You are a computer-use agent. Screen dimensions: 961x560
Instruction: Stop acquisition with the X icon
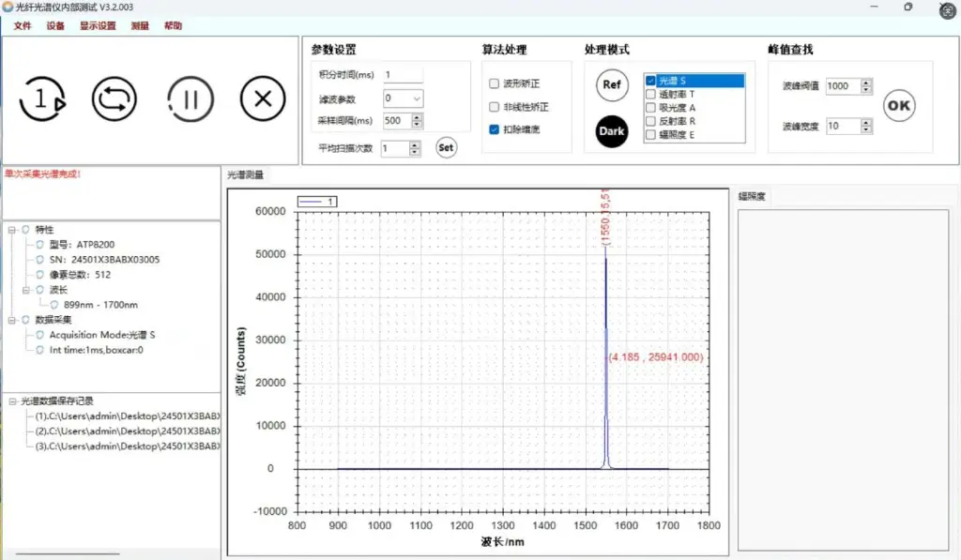click(263, 98)
